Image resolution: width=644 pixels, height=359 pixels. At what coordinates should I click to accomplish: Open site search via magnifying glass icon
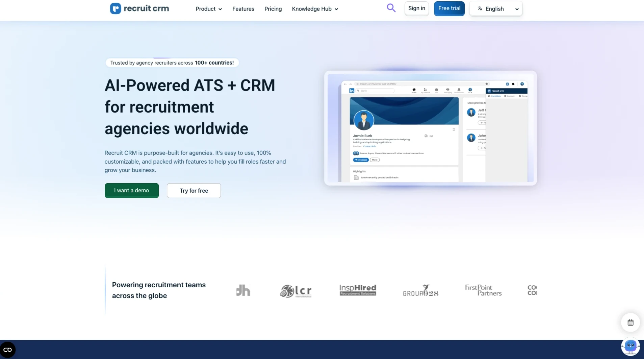click(x=391, y=7)
